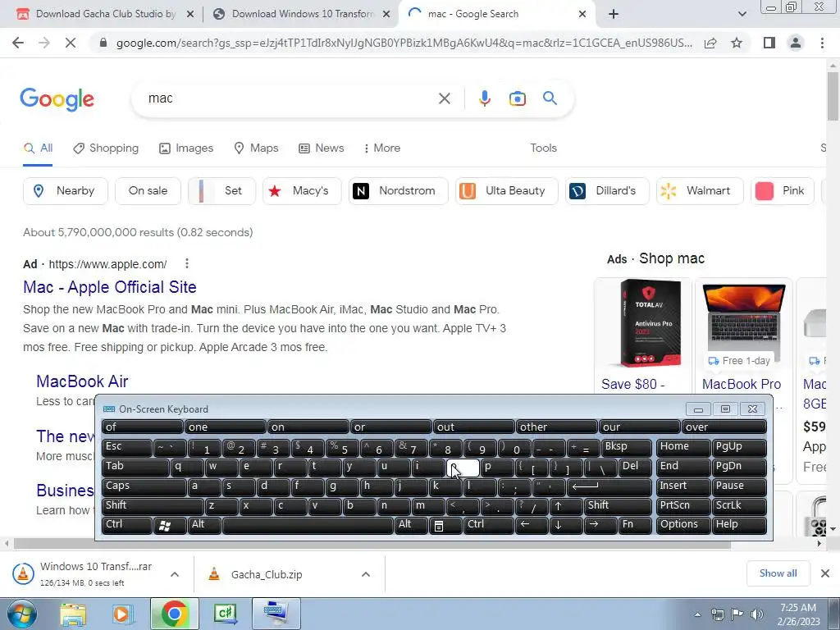Viewport: 840px width, 630px height.
Task: Expand the More search filters menu
Action: click(x=382, y=148)
